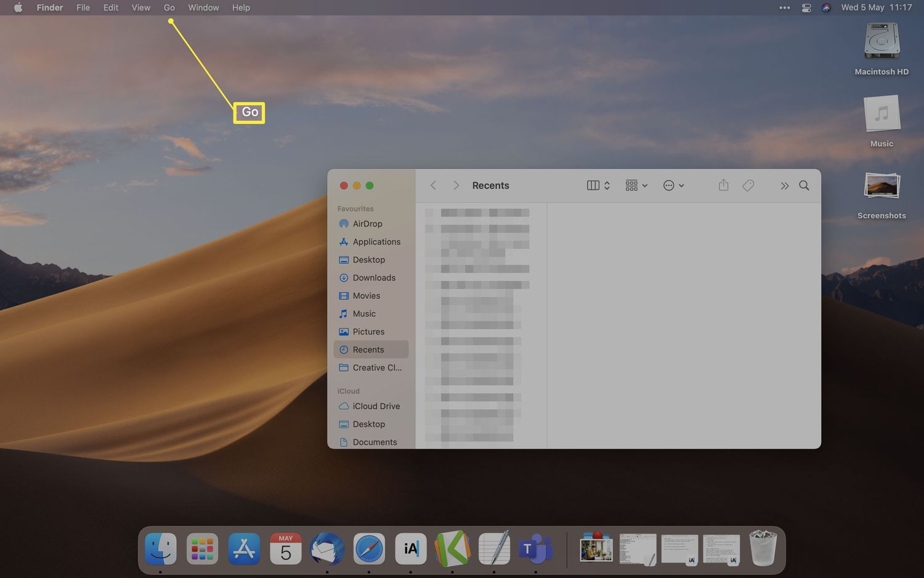Select the Macintosh HD desktop icon
The image size is (924, 578).
coord(881,43)
